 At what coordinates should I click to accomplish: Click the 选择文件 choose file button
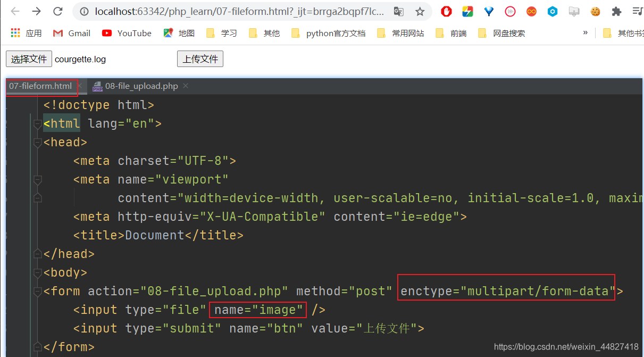coord(29,59)
